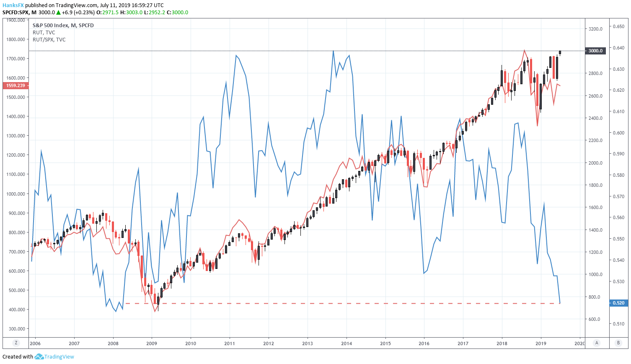This screenshot has width=631, height=364.
Task: Click 2000.0 on the S&P price axis
Action: (595, 163)
